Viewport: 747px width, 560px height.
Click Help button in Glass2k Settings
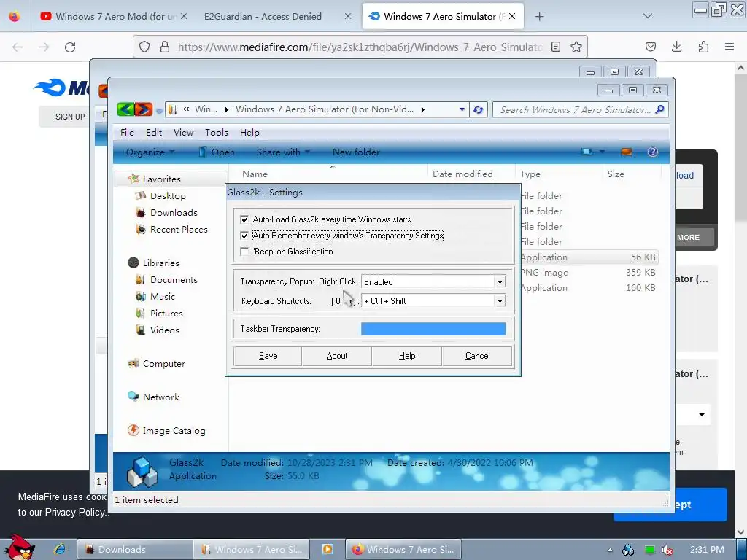pyautogui.click(x=407, y=356)
